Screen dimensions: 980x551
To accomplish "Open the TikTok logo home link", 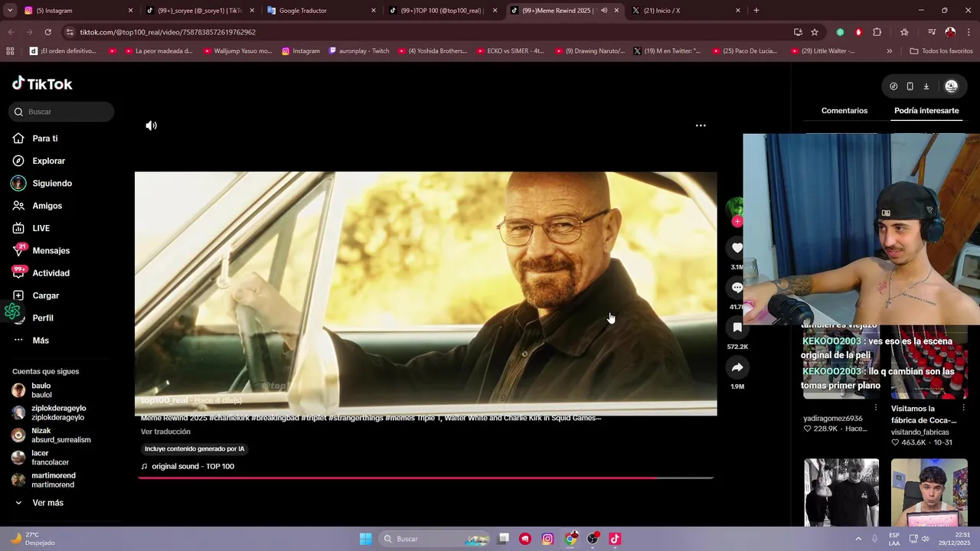I will click(42, 83).
